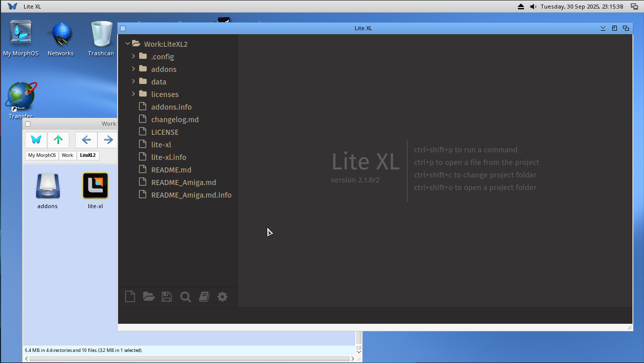The image size is (644, 363).
Task: Open the command finder book icon
Action: click(204, 297)
